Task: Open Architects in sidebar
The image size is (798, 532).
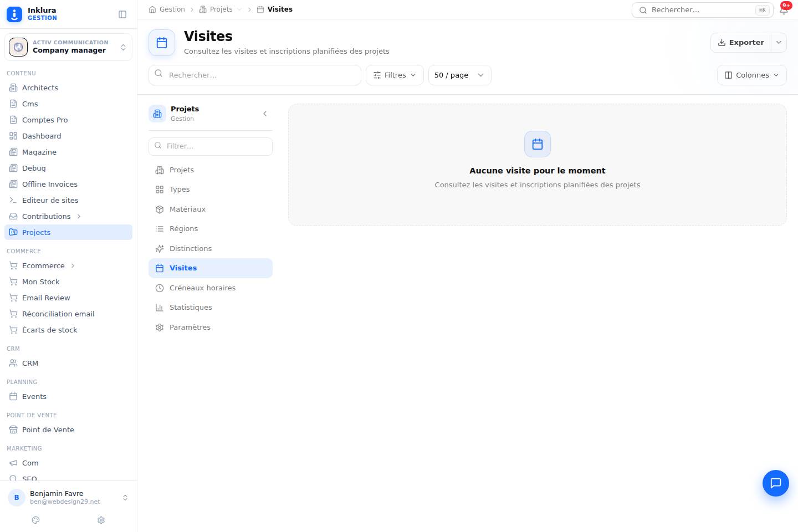Action: click(68, 88)
